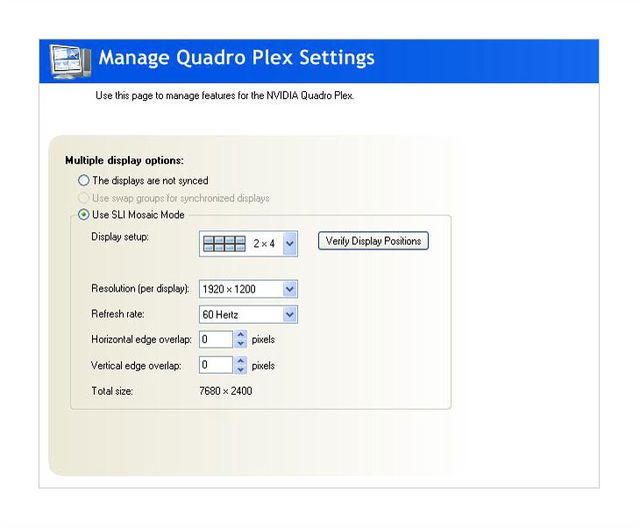Decrease Horizontal edge overlap with down arrow
This screenshot has height=527, width=640.
click(x=241, y=344)
